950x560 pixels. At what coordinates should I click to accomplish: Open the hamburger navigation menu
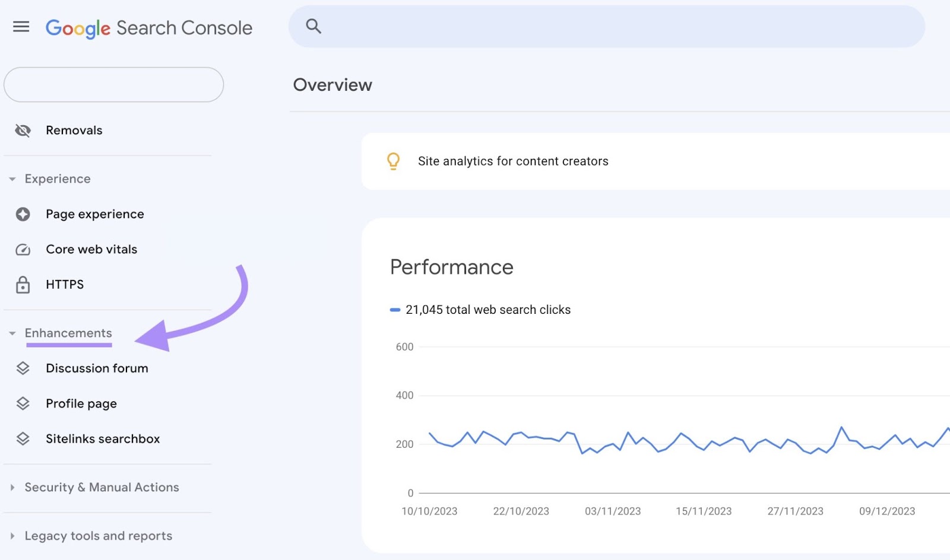(21, 27)
